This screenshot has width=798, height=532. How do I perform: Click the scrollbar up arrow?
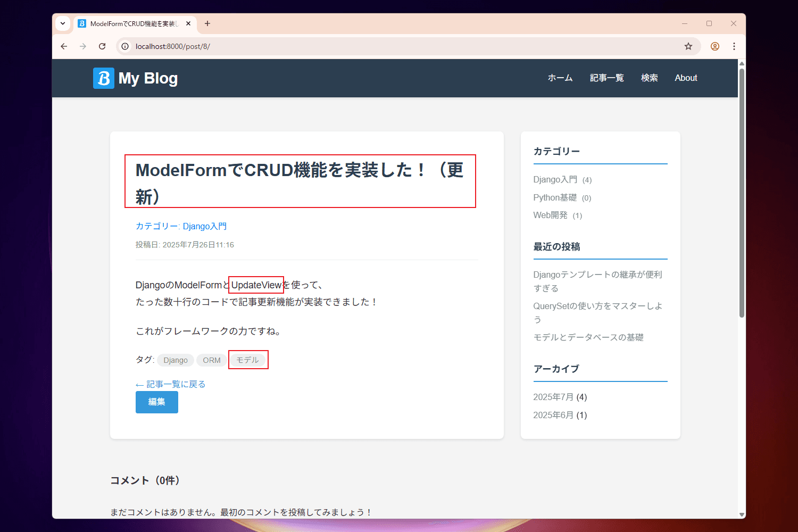point(742,63)
